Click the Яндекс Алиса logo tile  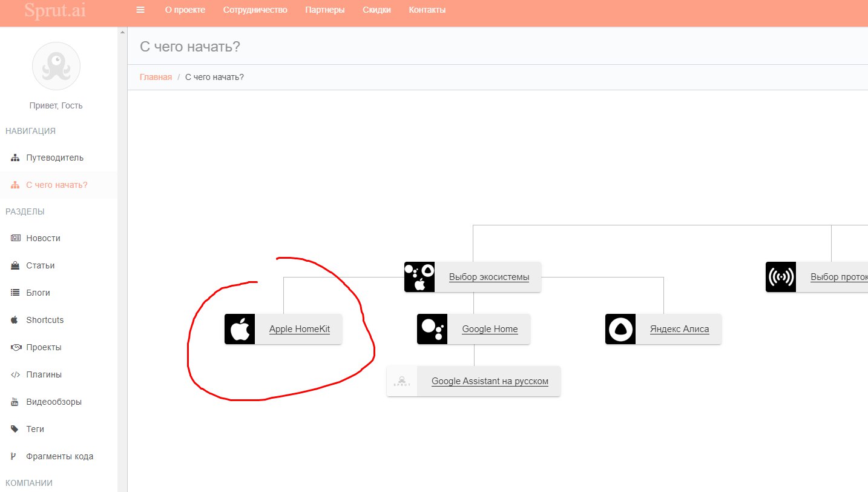pyautogui.click(x=620, y=329)
